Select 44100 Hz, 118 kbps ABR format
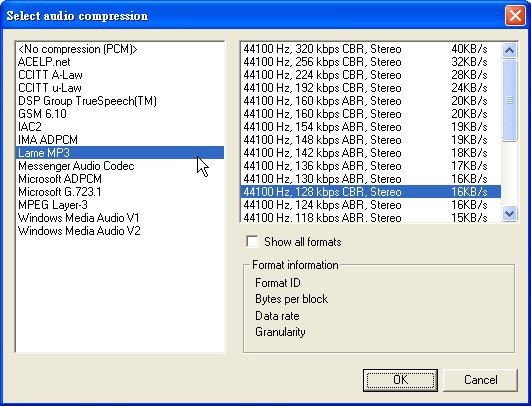Screen dimensions: 531x406 coord(371,217)
